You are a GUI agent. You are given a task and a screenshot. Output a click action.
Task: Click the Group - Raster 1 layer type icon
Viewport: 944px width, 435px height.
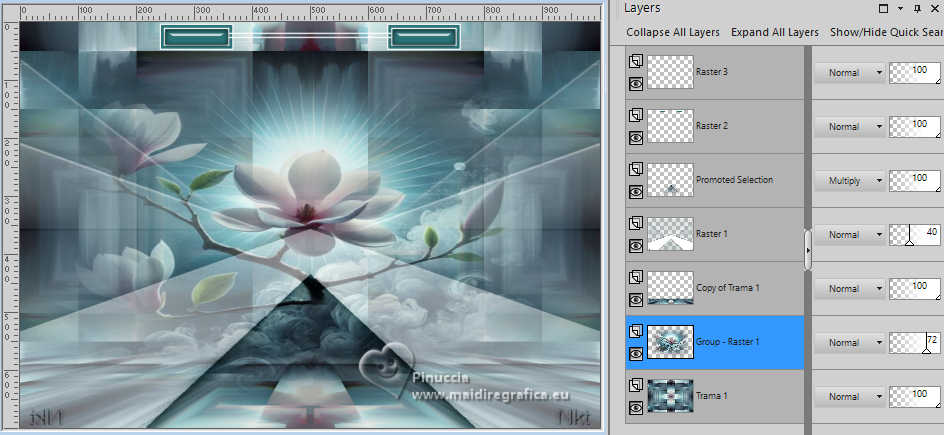click(x=636, y=331)
